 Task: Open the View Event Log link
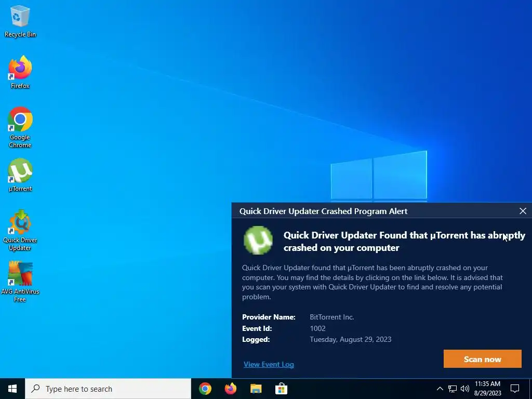(x=269, y=364)
